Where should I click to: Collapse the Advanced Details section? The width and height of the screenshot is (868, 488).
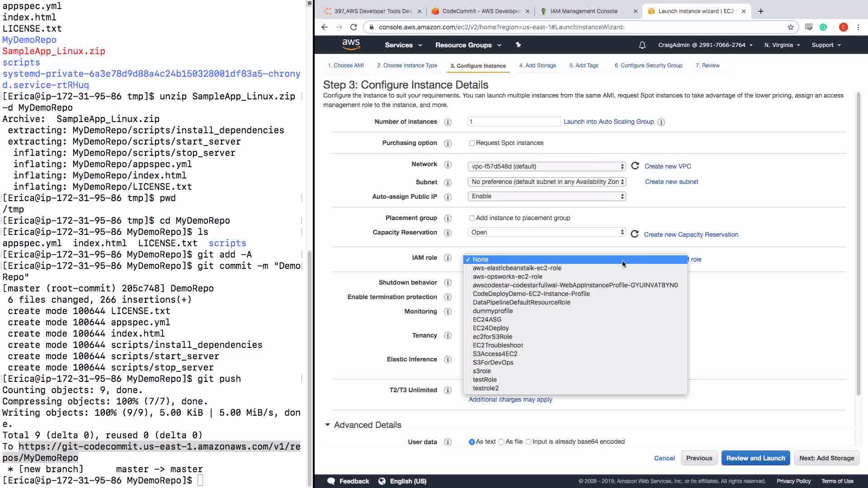pos(327,425)
